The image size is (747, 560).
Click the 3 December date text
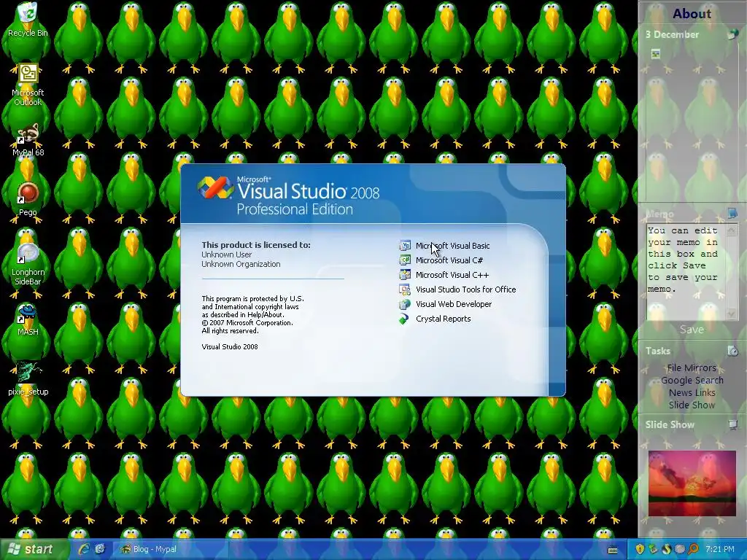(x=672, y=35)
